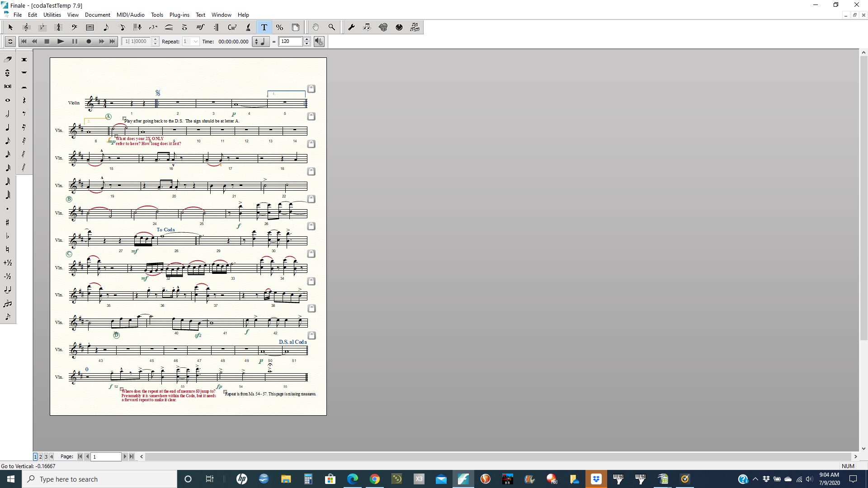Increase the tempo value with up arrow
The height and width of the screenshot is (488, 868).
(307, 39)
